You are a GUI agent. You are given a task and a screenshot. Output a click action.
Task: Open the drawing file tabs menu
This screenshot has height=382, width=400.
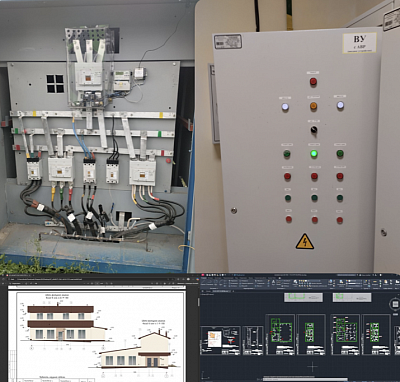pos(202,291)
